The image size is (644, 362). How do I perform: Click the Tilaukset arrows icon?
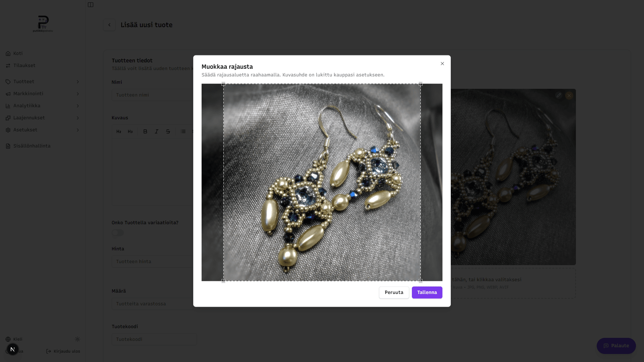coord(8,66)
